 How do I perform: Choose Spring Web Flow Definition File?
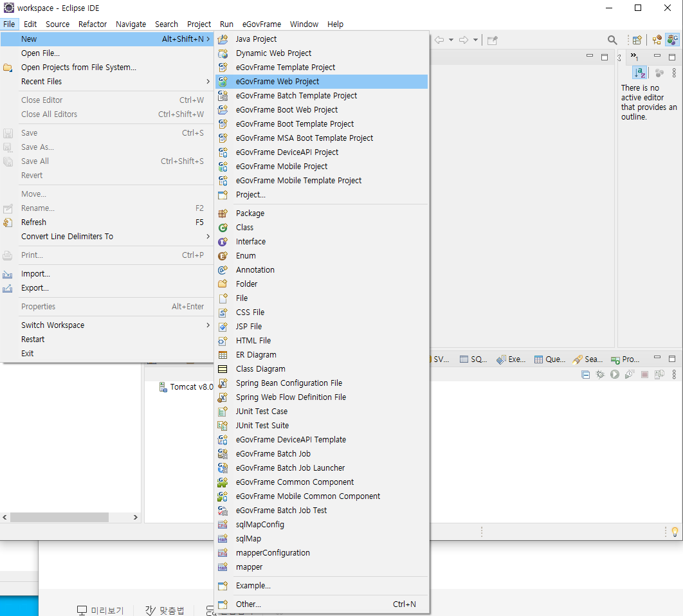click(322, 397)
